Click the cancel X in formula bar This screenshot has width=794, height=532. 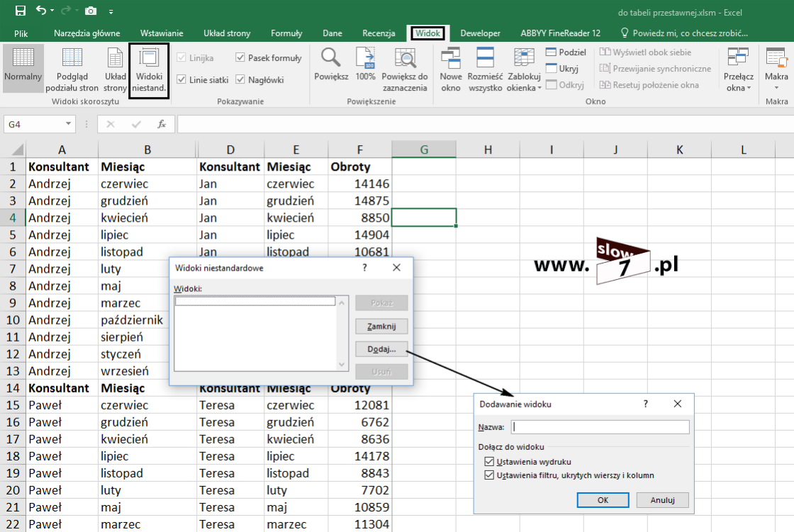coord(111,124)
